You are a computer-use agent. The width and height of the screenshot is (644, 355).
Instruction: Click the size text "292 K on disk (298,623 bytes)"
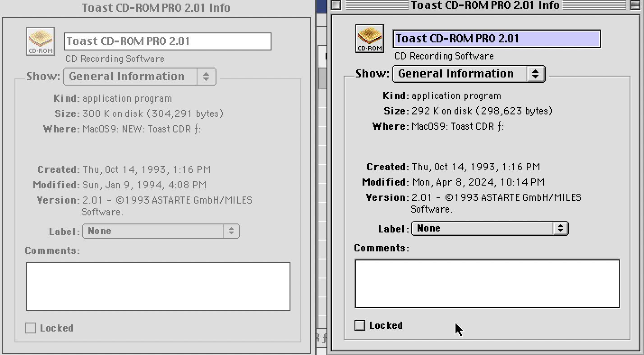pyautogui.click(x=482, y=111)
